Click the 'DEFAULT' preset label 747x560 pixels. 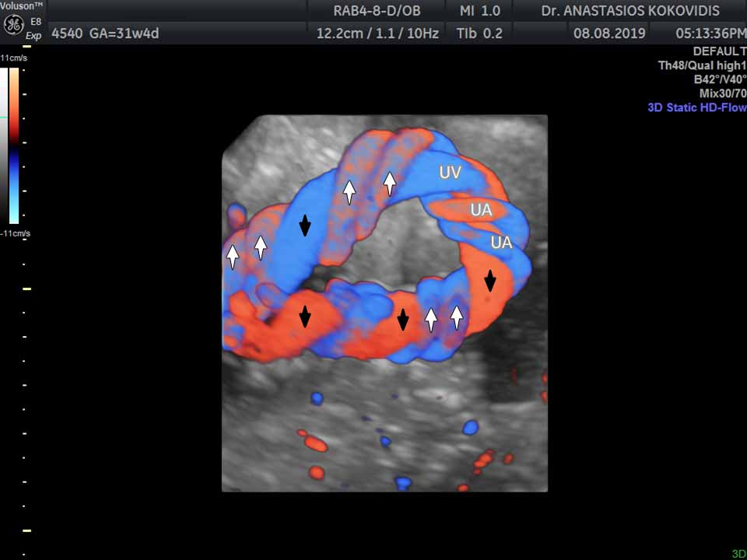click(719, 51)
